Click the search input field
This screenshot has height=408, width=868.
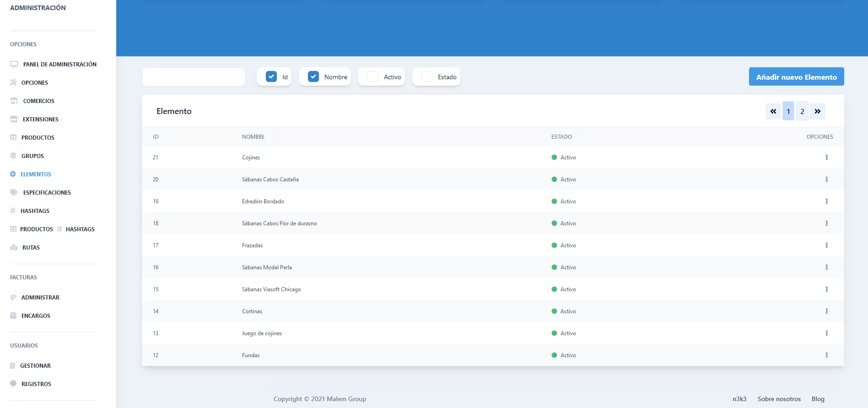[x=194, y=77]
